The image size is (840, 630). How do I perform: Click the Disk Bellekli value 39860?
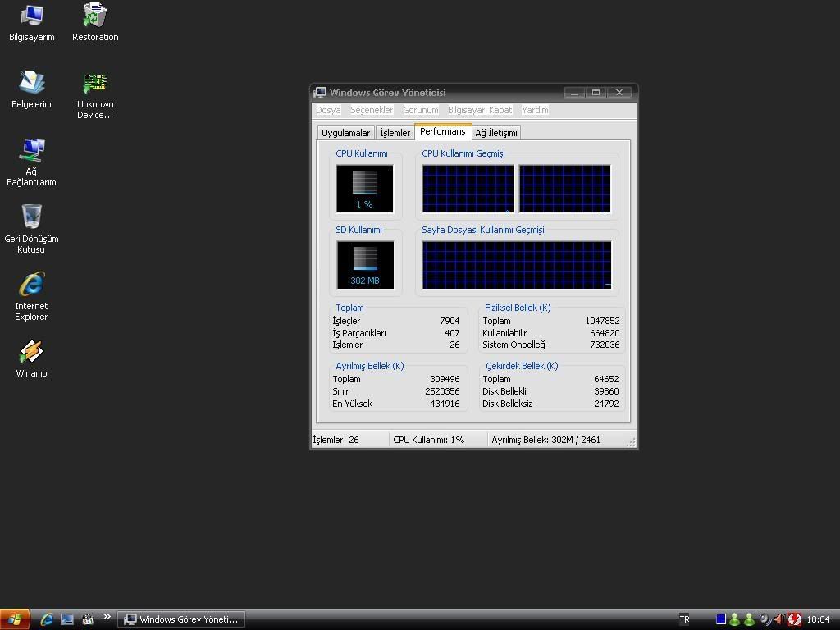pos(606,391)
